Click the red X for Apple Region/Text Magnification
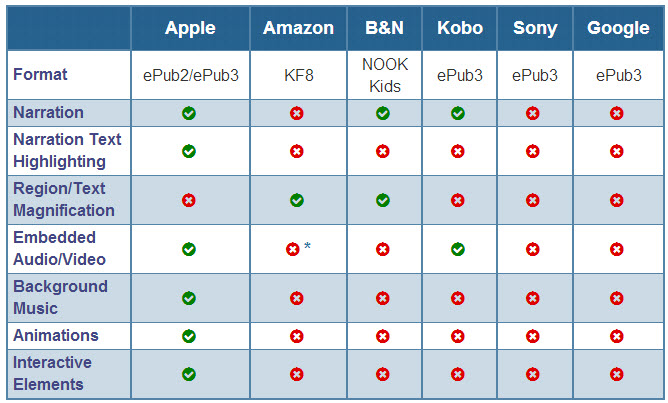This screenshot has width=668, height=403. [x=189, y=200]
